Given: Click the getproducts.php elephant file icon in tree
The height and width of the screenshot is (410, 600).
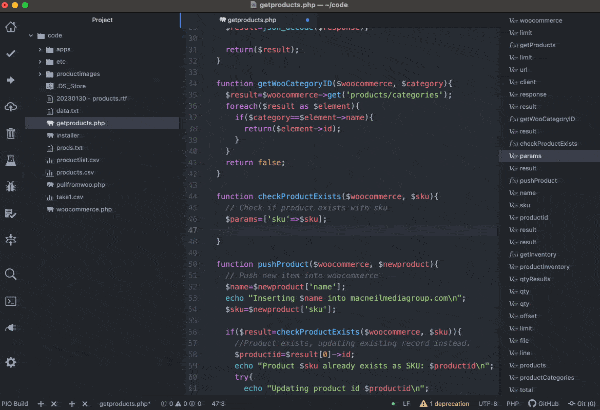Looking at the screenshot, I should pyautogui.click(x=50, y=123).
